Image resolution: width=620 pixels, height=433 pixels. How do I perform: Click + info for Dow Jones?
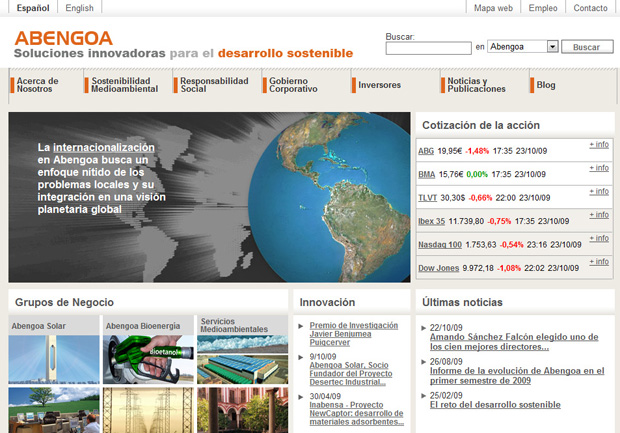point(599,262)
